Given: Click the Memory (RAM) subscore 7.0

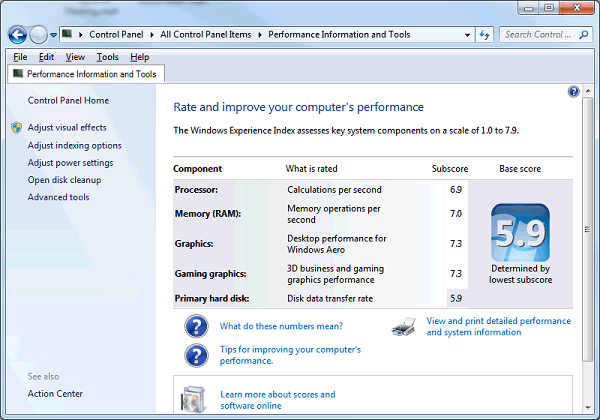Looking at the screenshot, I should coord(456,213).
